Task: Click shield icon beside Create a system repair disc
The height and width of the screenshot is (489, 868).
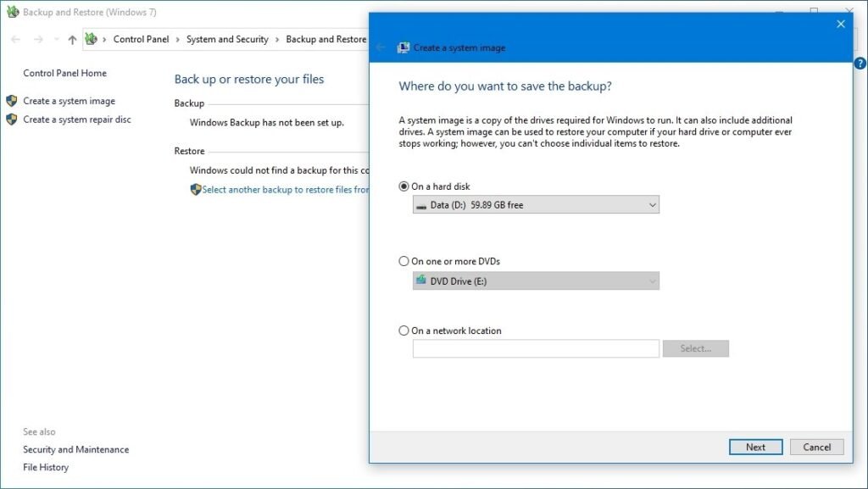Action: [x=12, y=119]
